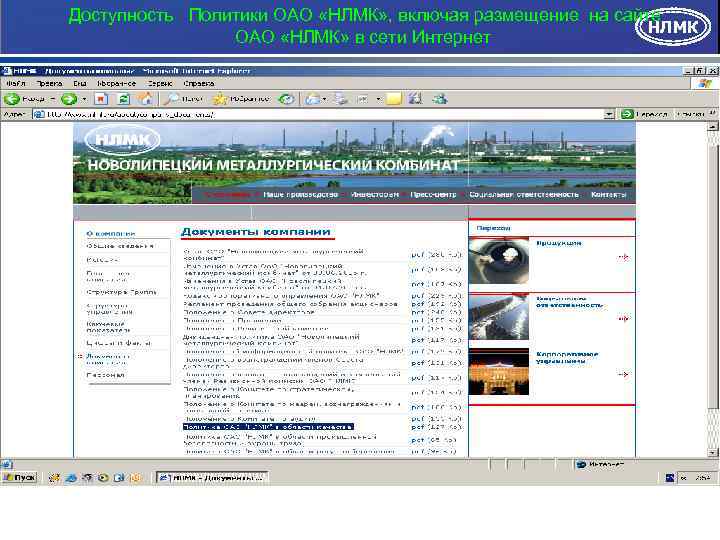Go to Инвесторам site section
The image size is (720, 540).
(375, 195)
